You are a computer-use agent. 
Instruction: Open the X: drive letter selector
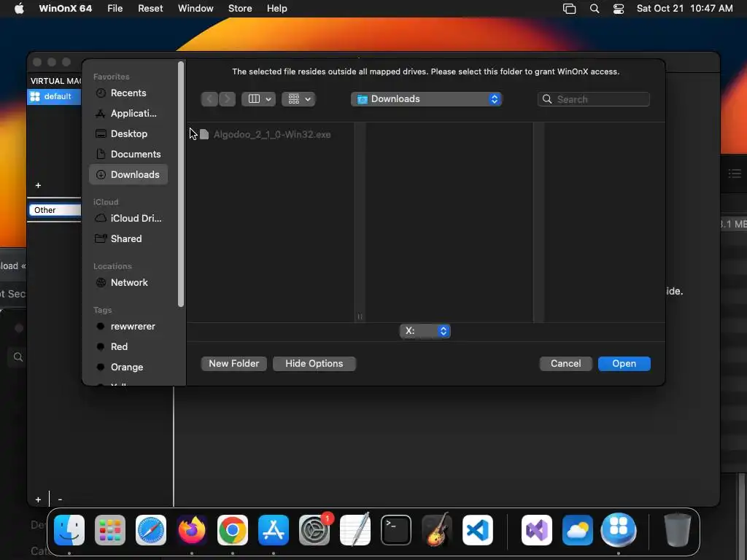pos(425,331)
